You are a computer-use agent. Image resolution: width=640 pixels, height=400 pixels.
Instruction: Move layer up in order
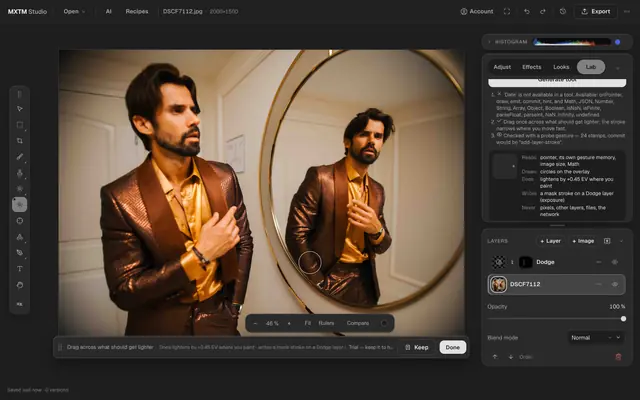[495, 357]
